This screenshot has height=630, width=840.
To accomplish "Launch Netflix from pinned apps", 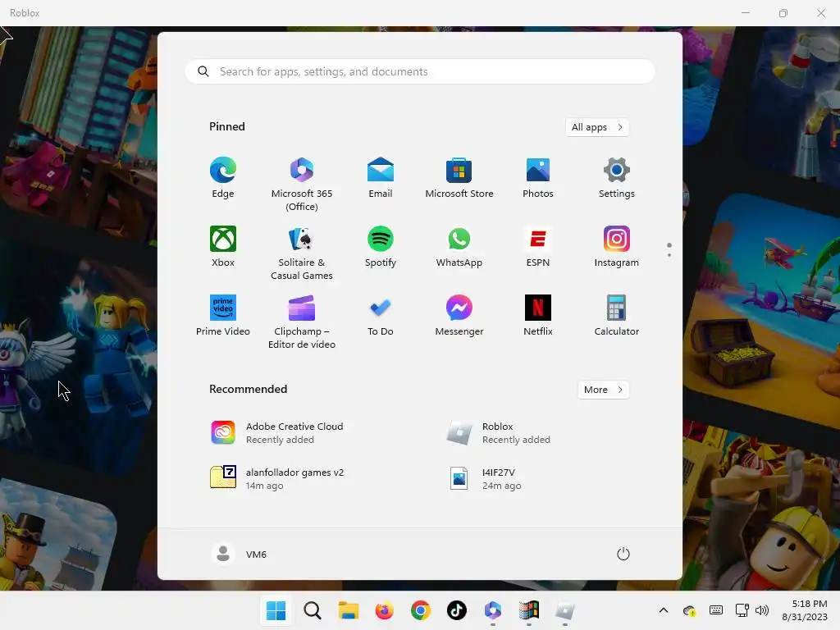I will tap(538, 316).
